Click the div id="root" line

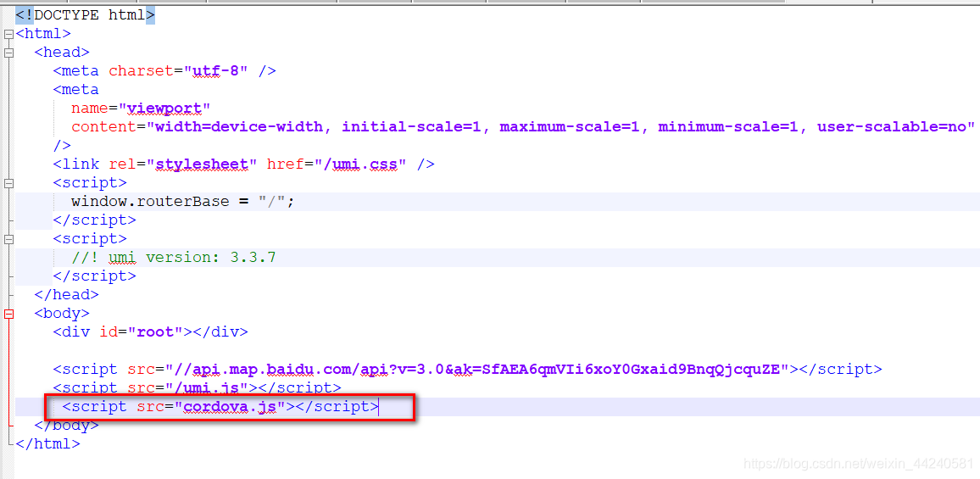click(151, 332)
